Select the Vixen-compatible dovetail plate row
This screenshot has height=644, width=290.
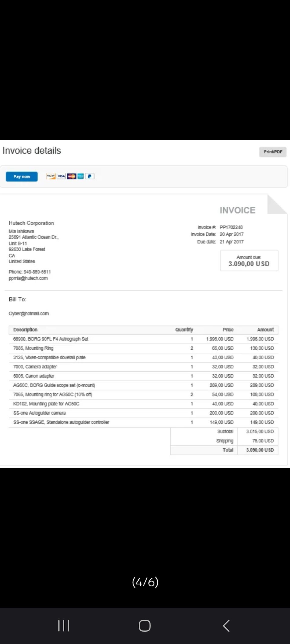pyautogui.click(x=143, y=357)
